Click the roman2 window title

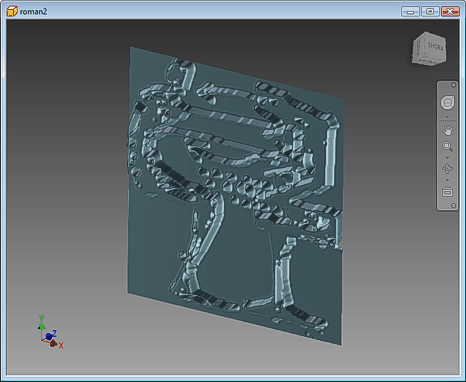pyautogui.click(x=33, y=12)
